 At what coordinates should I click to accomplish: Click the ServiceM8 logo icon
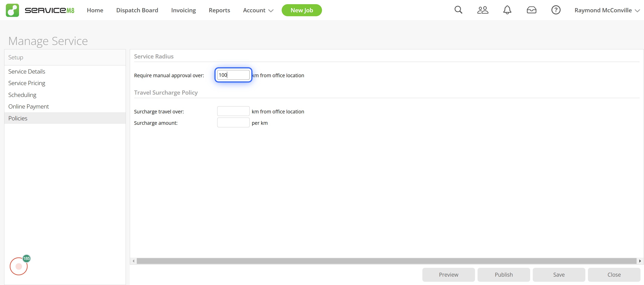tap(12, 10)
